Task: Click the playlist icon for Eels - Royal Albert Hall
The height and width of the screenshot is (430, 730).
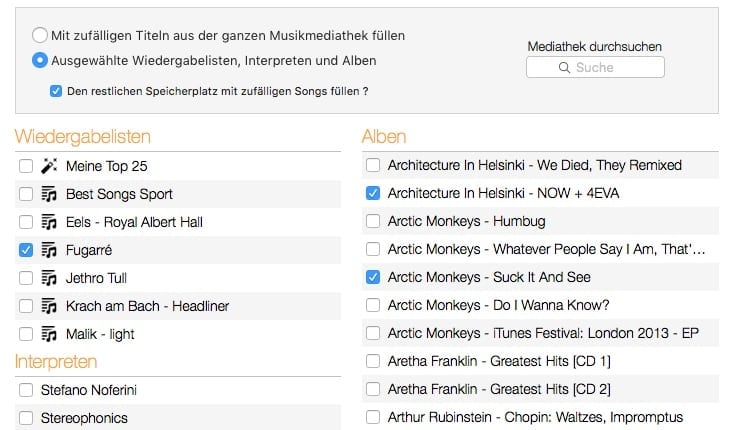Action: (49, 222)
